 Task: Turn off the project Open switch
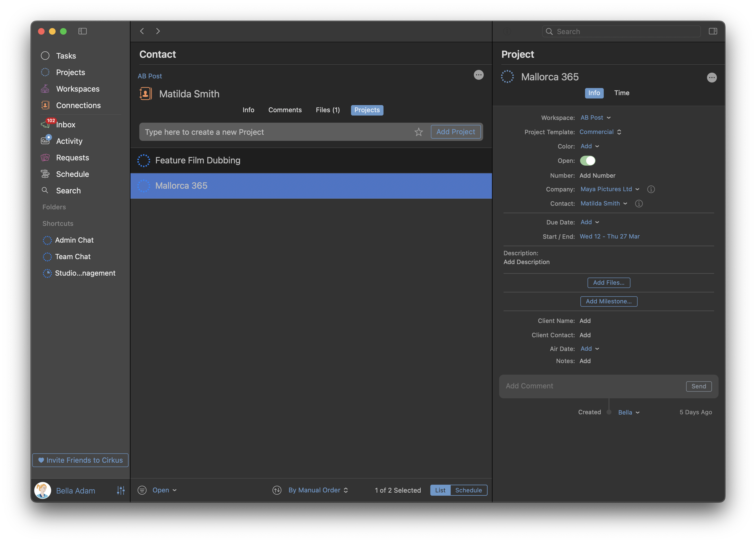pos(587,161)
